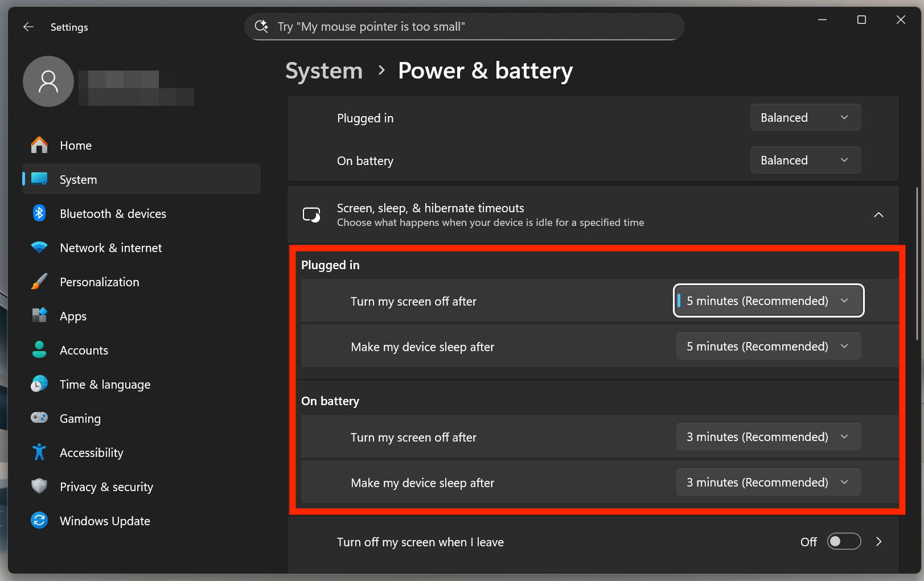Screen dimensions: 924x581
Task: Click the Windows Update sync icon
Action: point(39,521)
